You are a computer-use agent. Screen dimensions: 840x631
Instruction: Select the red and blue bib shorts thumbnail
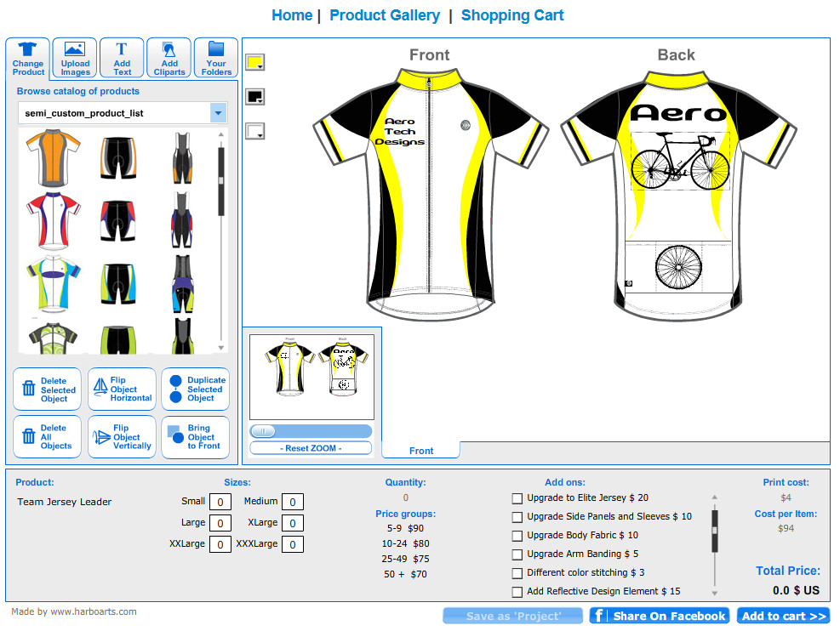181,220
